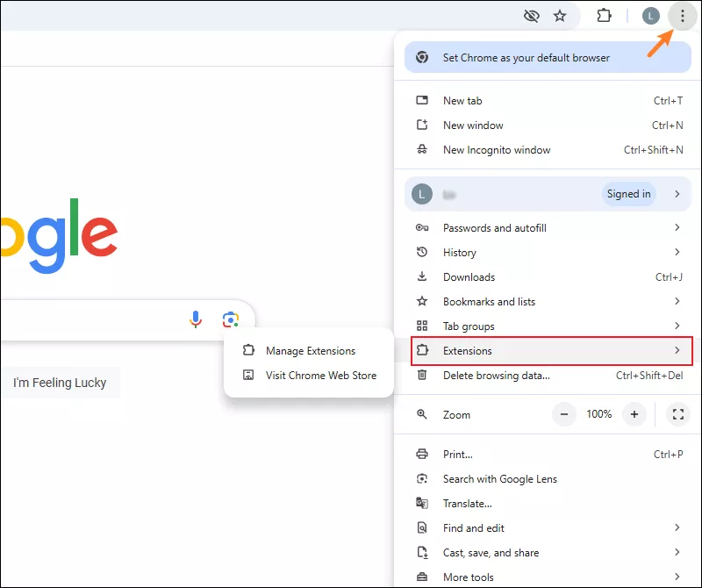Open the Extensions puzzle icon in toolbar
This screenshot has width=702, height=588.
tap(604, 16)
